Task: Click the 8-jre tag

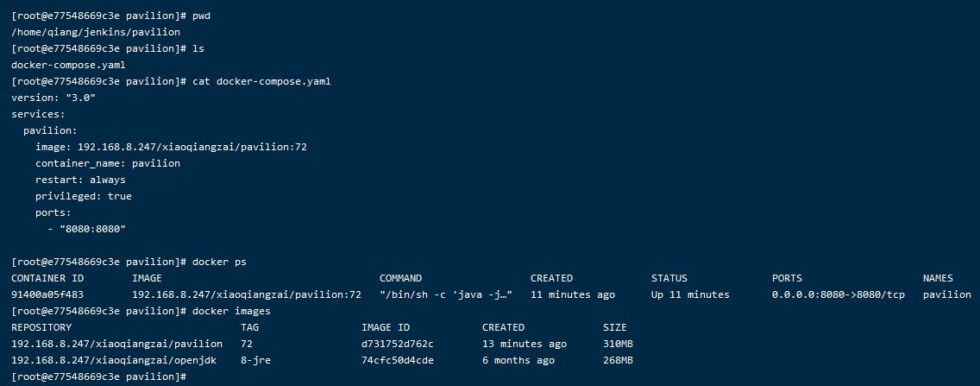Action: pyautogui.click(x=255, y=360)
